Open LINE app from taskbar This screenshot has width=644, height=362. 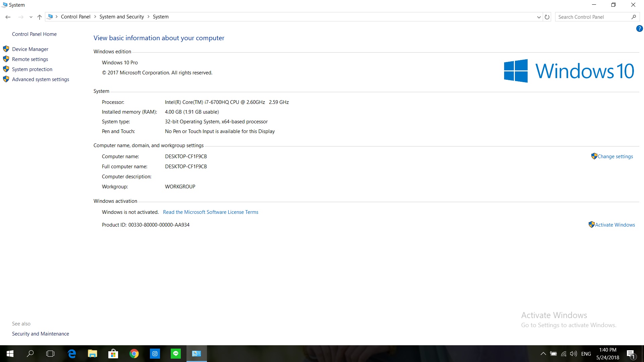click(176, 354)
